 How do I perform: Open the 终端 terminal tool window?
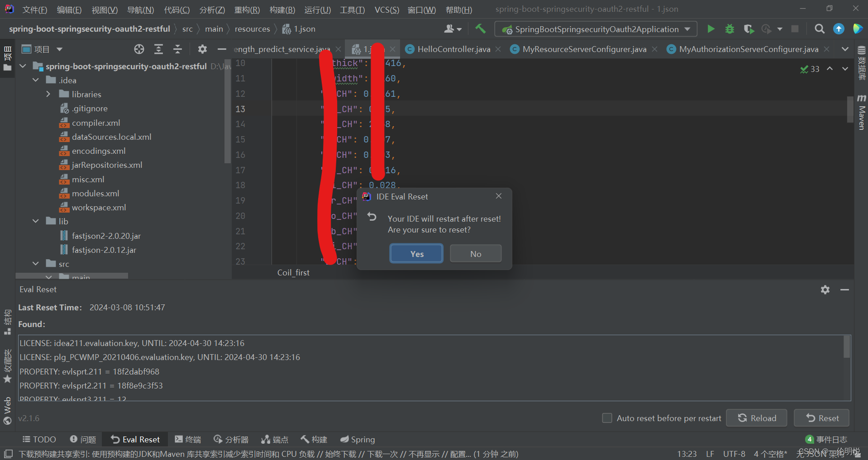(x=188, y=439)
